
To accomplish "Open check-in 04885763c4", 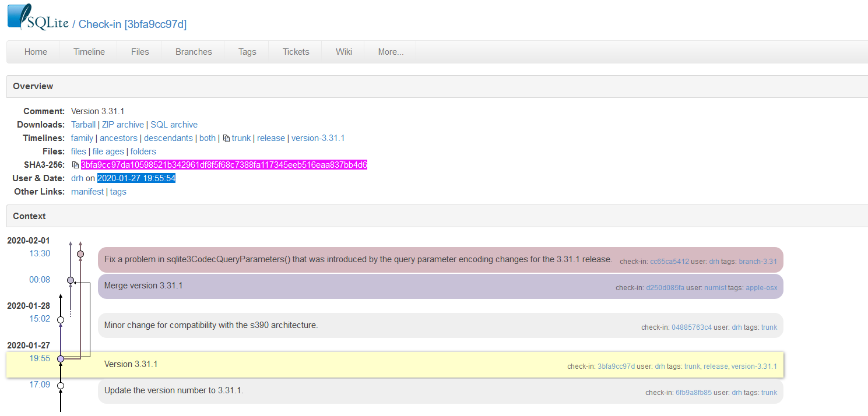I will (x=691, y=327).
